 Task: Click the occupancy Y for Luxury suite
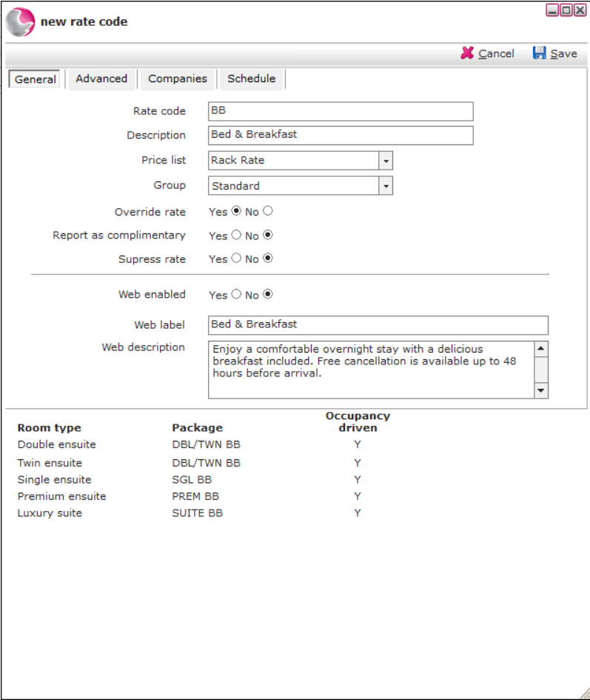tap(358, 513)
